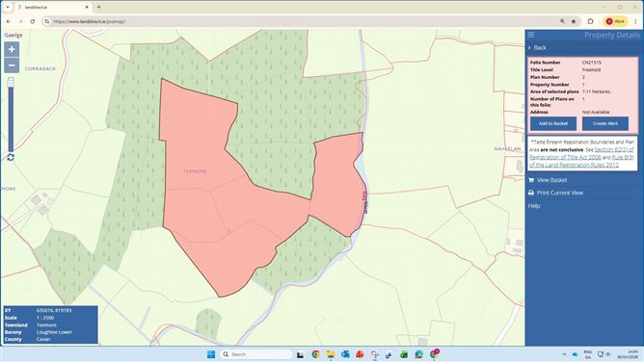Click the map reset/refresh arrows icon

tap(11, 158)
